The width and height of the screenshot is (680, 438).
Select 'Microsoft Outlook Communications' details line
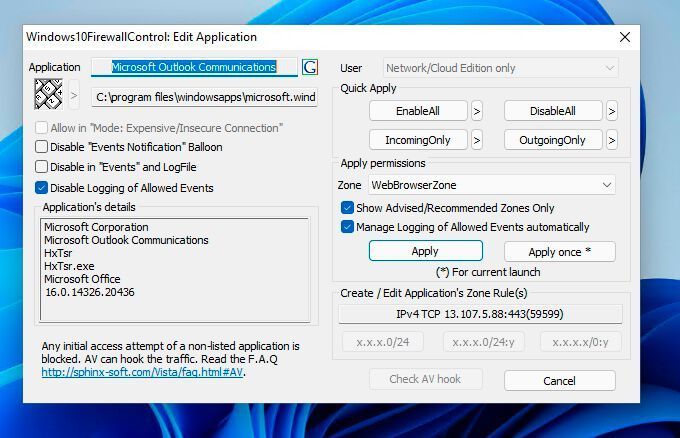(x=126, y=240)
